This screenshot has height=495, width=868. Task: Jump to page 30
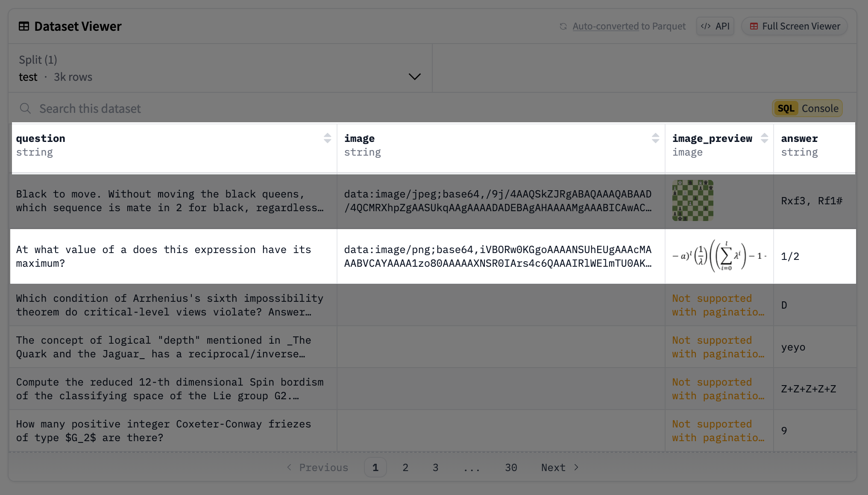pyautogui.click(x=511, y=467)
